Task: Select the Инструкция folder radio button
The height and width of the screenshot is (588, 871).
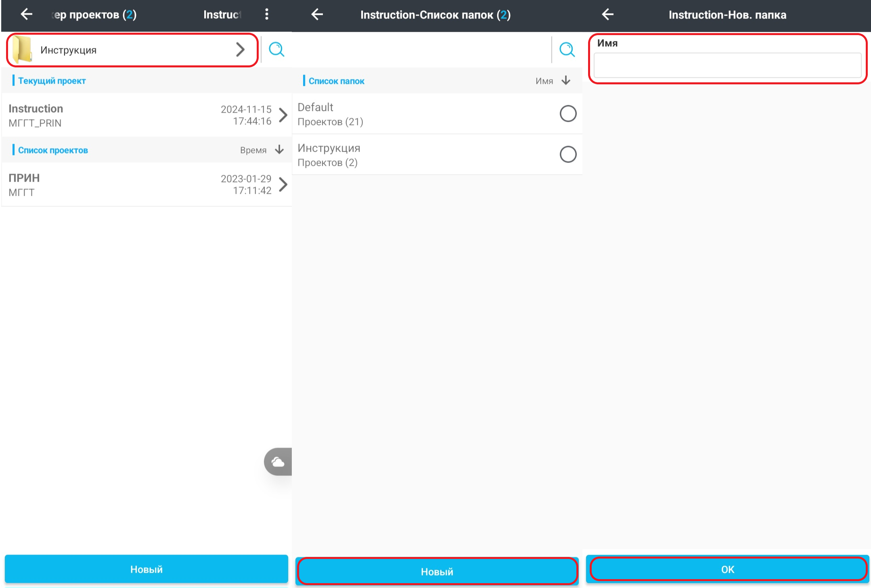Action: (567, 154)
